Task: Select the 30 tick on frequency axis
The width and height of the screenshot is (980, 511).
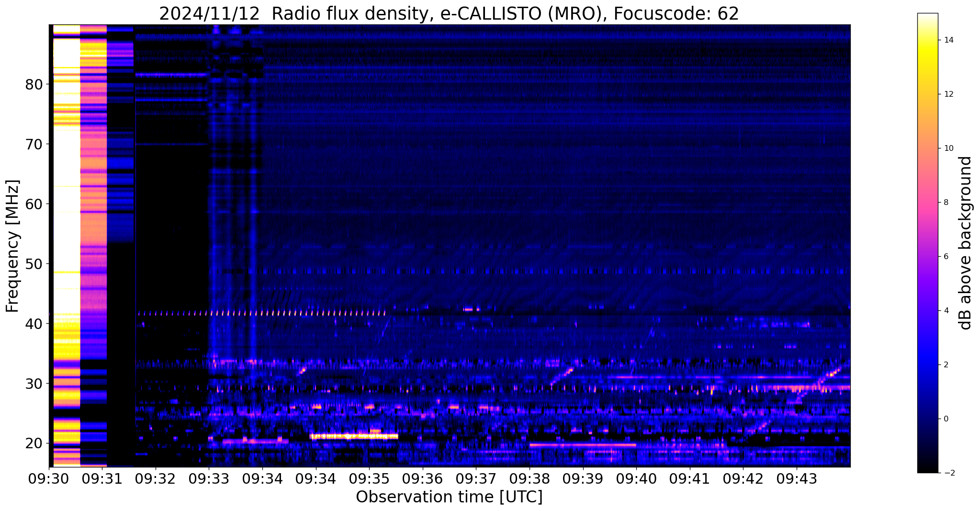Action: click(34, 384)
